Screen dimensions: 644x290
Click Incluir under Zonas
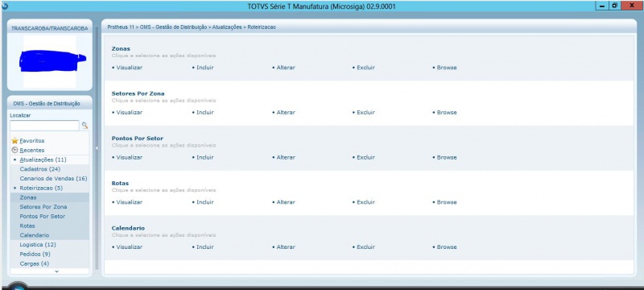point(205,68)
